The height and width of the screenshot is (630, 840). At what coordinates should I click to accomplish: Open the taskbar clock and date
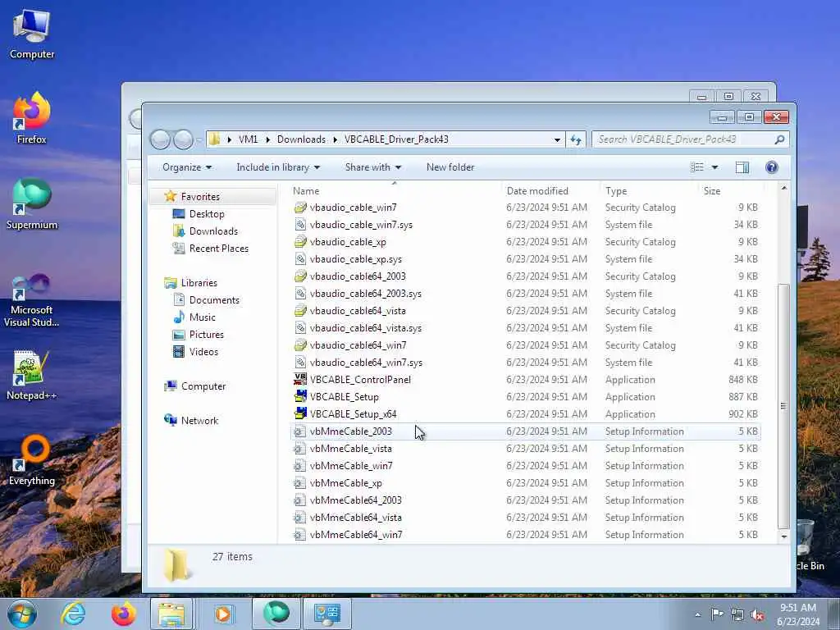(x=797, y=614)
